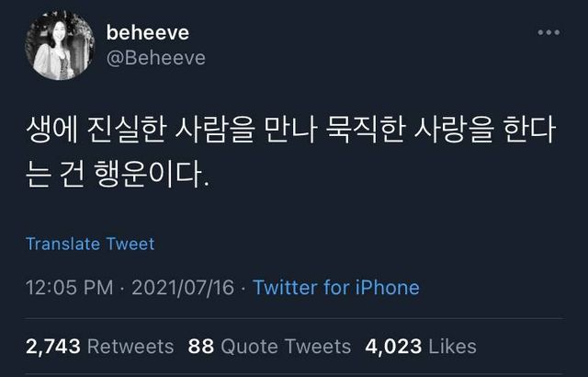Click the number 4,023 count
The width and height of the screenshot is (588, 377).
pos(393,346)
